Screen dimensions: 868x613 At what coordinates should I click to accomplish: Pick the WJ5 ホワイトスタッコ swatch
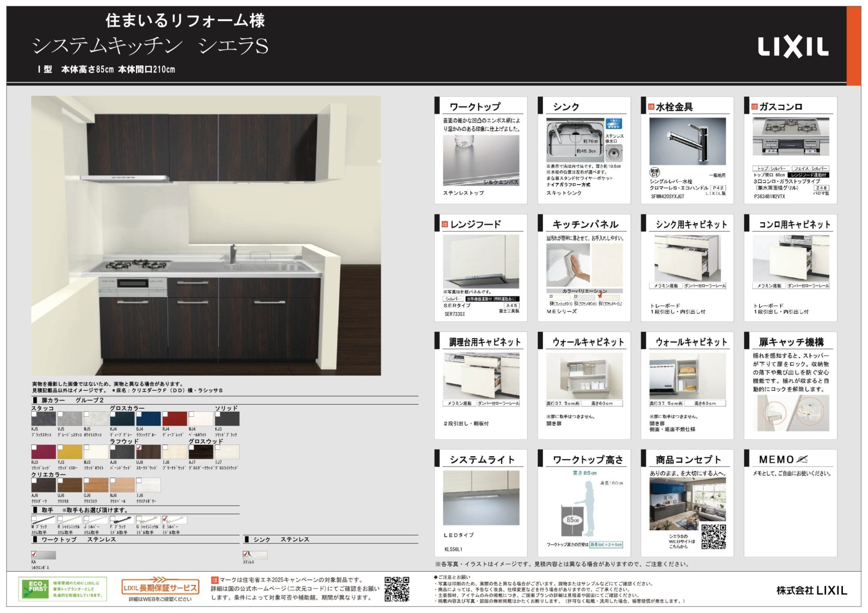point(96,418)
